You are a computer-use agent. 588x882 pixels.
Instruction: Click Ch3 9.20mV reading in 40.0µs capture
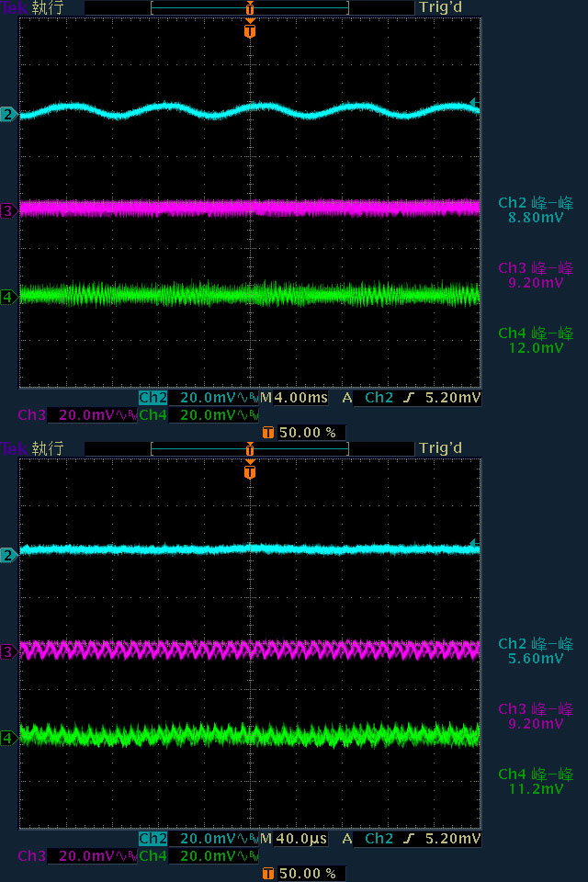536,724
